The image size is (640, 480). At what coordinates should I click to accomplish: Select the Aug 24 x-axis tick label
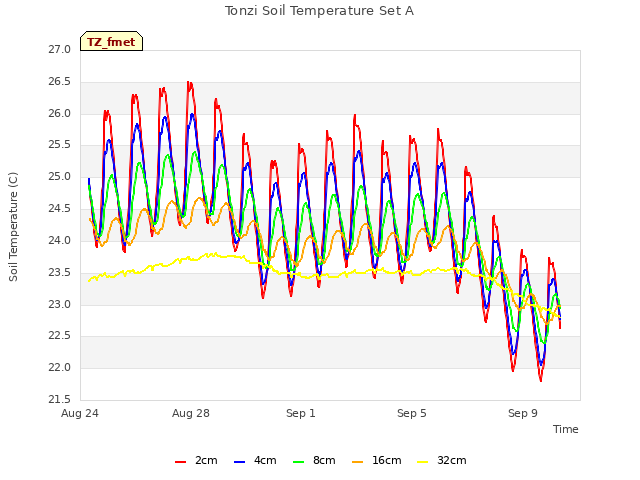[x=80, y=413]
